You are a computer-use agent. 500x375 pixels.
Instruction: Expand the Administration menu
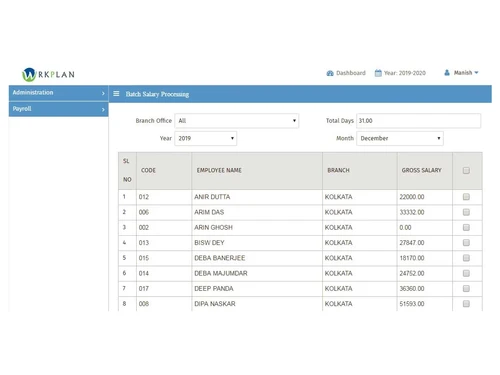pos(59,93)
